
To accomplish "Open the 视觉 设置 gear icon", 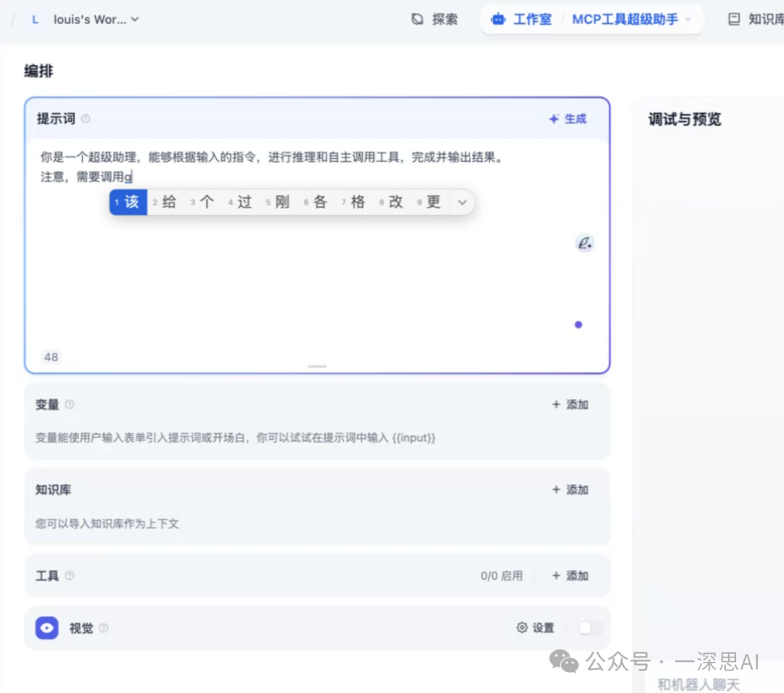I will coord(521,628).
